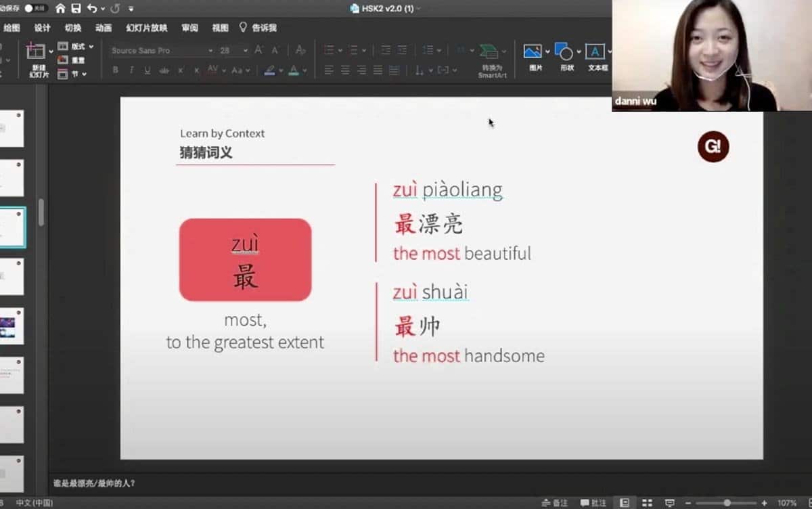Viewport: 812px width, 509px height.
Task: Switch to slide sorter grid view
Action: 647,503
